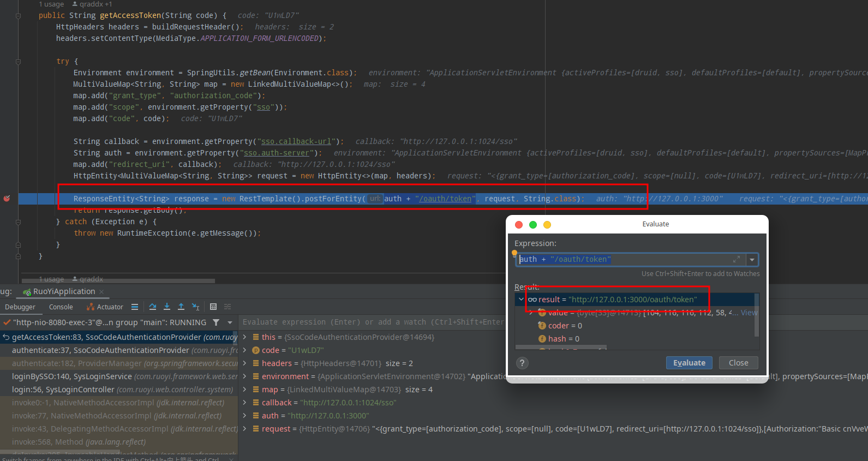This screenshot has height=461, width=868.
Task: Expand the 'value' byte array node
Action: 531,313
